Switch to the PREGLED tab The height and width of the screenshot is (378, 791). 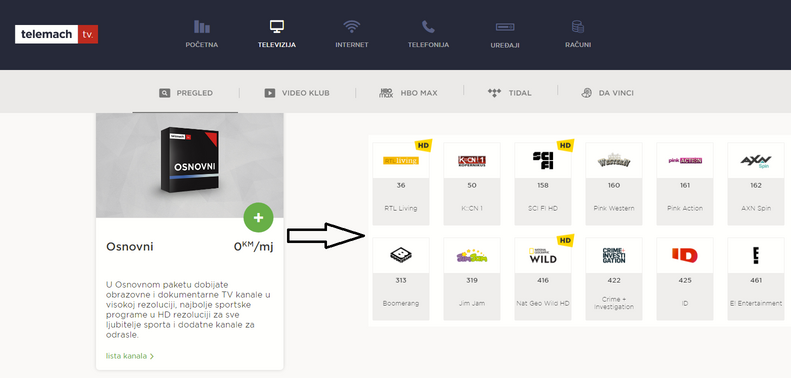tap(186, 93)
